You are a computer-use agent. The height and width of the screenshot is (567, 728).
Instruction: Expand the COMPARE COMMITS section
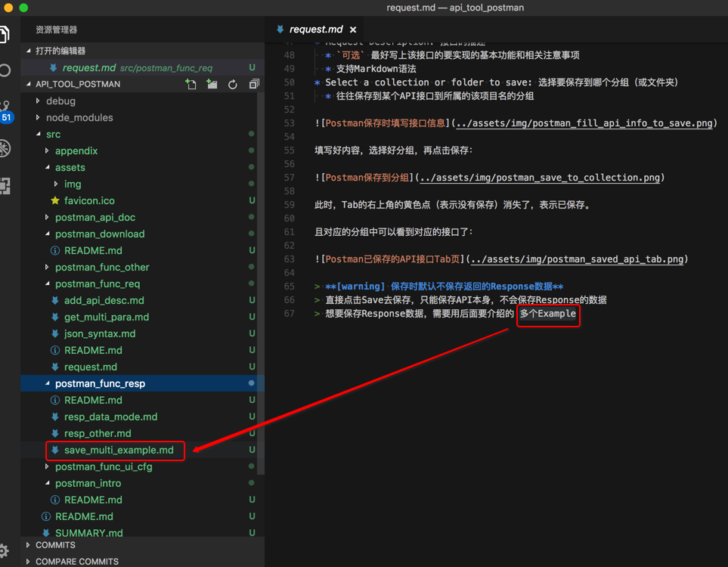pyautogui.click(x=76, y=562)
